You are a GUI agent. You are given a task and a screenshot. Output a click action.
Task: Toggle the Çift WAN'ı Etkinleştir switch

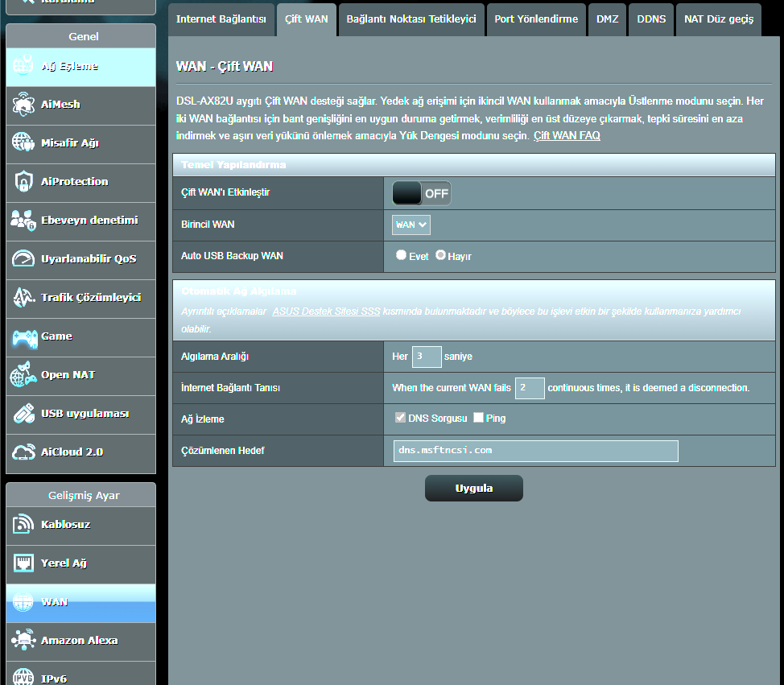(x=422, y=193)
